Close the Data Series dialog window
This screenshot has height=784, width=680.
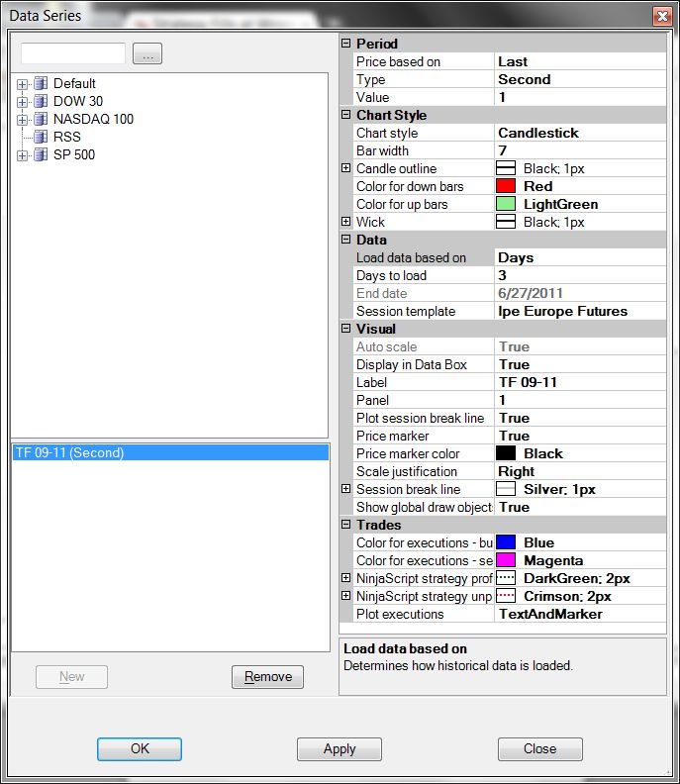point(662,16)
